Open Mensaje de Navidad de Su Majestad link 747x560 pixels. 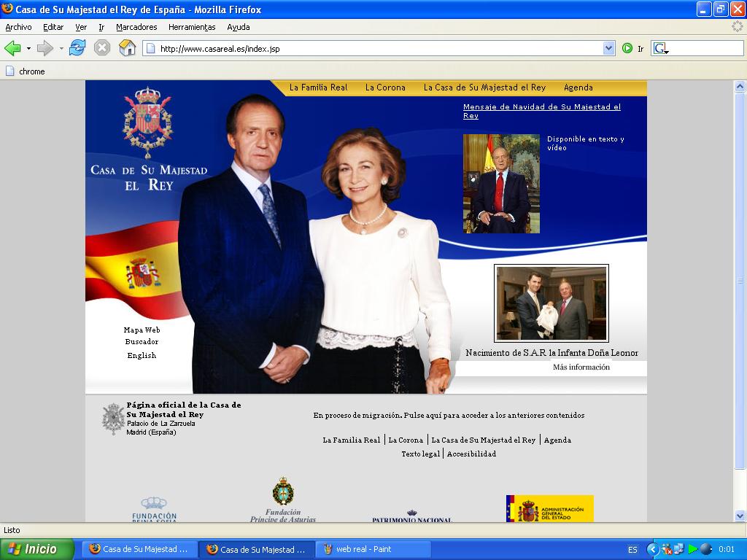(x=542, y=111)
